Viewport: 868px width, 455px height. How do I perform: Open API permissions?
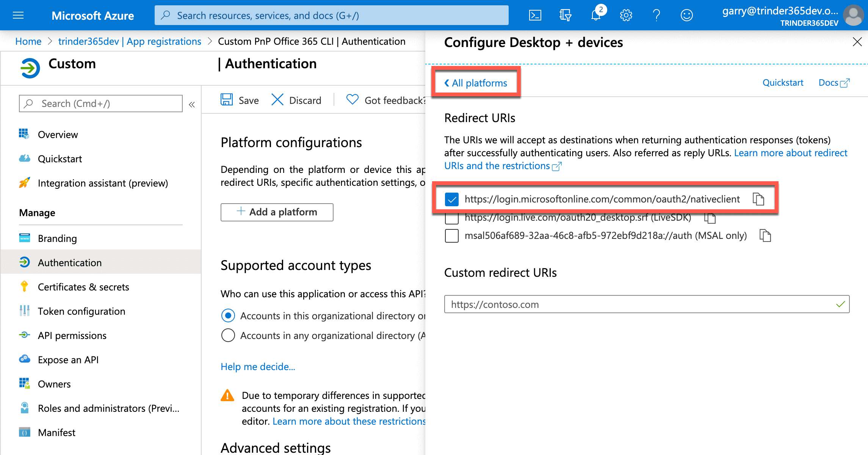coord(72,336)
